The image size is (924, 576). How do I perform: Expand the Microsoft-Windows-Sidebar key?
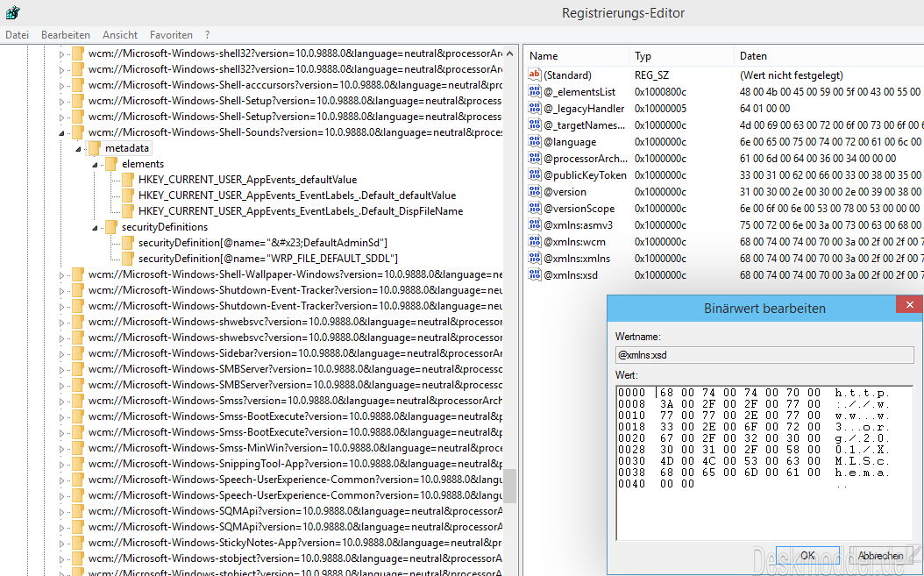coord(62,353)
